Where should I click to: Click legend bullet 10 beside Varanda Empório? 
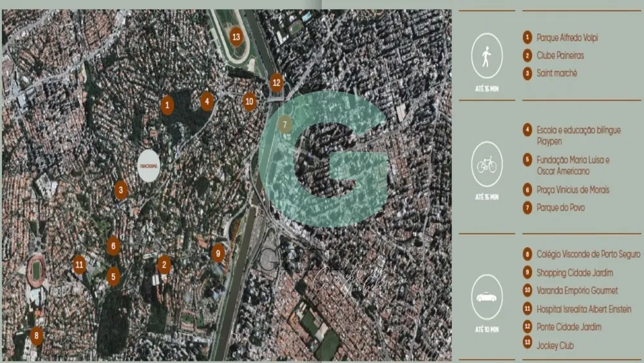click(x=527, y=290)
